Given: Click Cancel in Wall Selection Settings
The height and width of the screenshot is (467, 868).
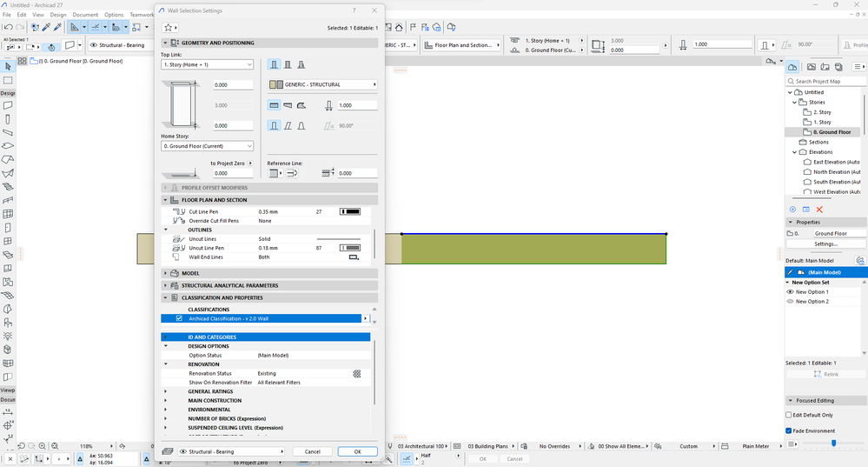Looking at the screenshot, I should [x=312, y=451].
